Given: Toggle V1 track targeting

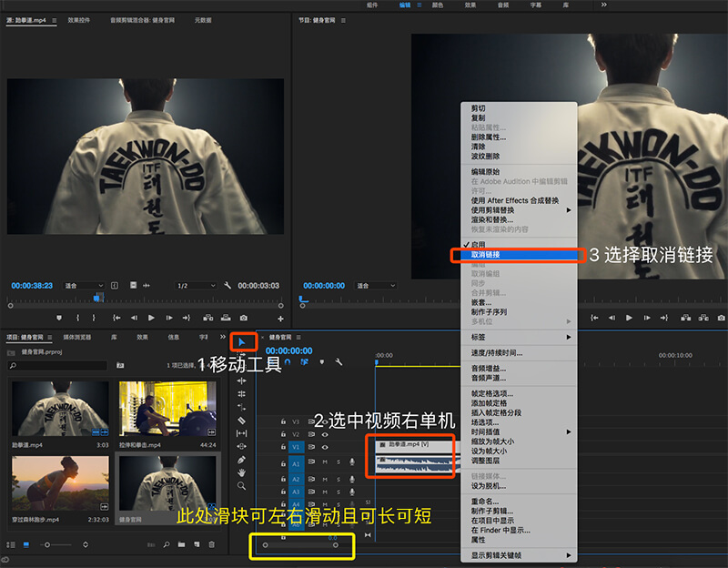Looking at the screenshot, I should pos(296,447).
